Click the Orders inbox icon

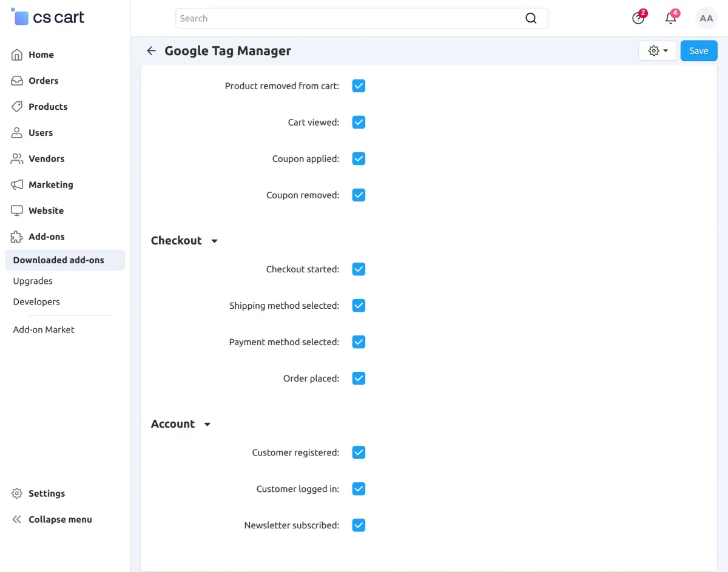(17, 81)
